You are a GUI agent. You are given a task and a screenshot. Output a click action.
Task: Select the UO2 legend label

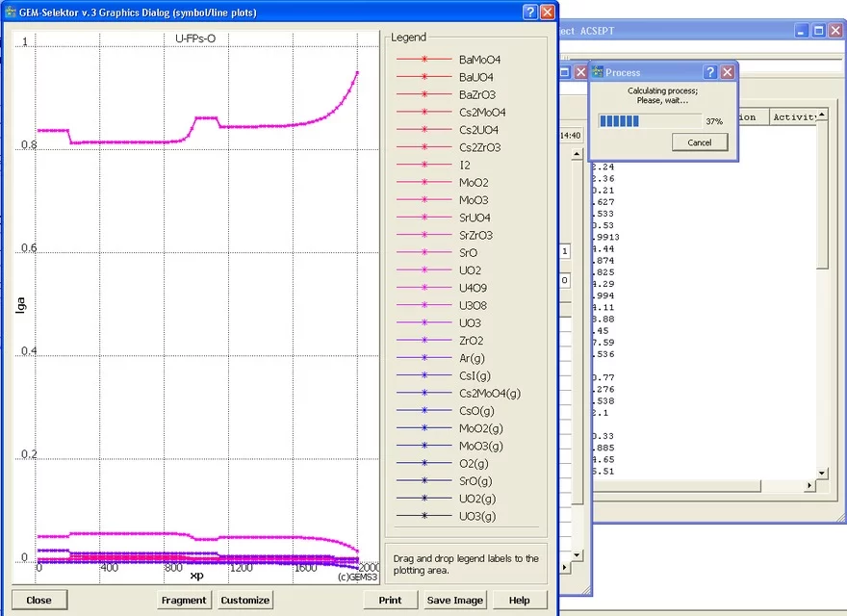point(470,270)
